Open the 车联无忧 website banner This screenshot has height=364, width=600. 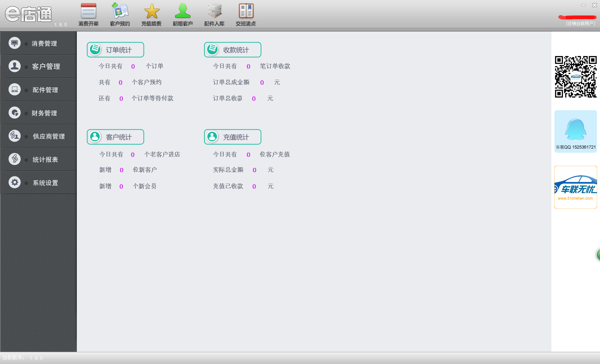[x=575, y=187]
